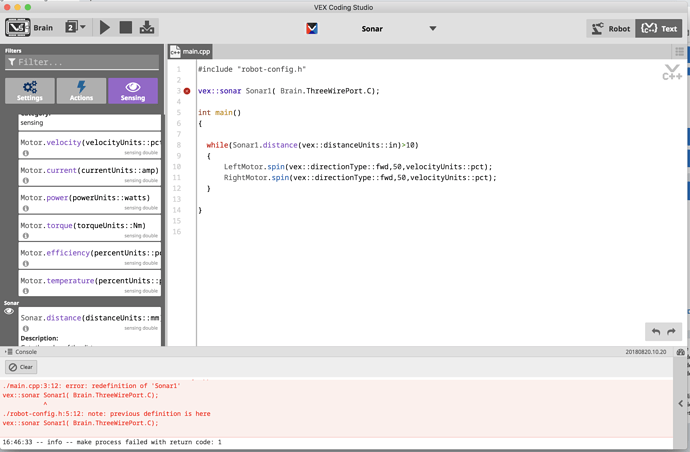Open the slot number 2 dropdown
The image size is (690, 452).
coord(76,27)
